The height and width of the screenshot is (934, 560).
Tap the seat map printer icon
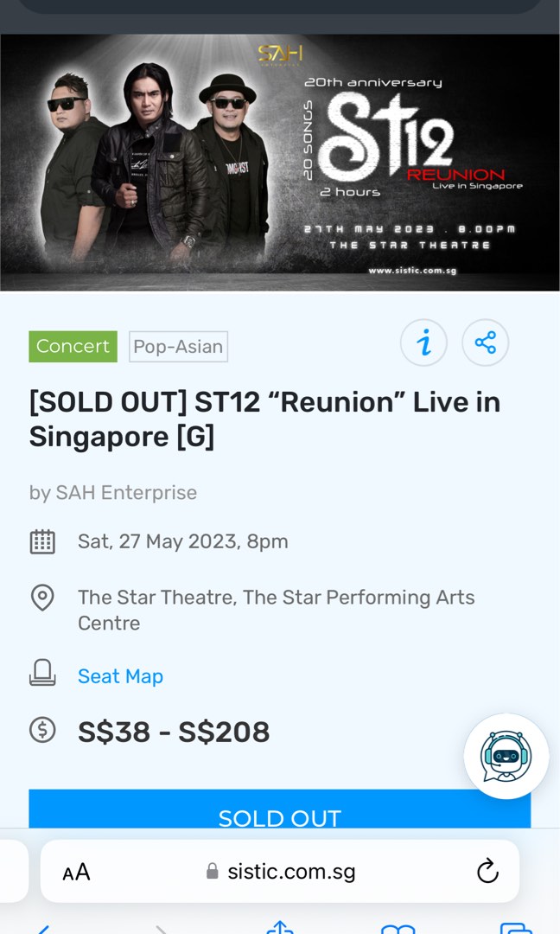coord(42,675)
